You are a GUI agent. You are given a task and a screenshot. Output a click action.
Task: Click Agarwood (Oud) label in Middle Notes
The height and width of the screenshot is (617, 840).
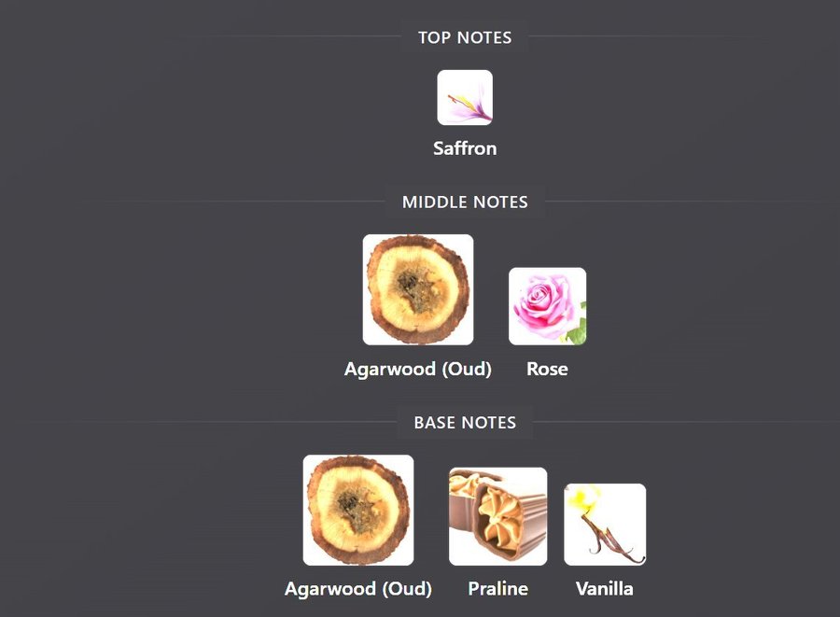tap(418, 369)
